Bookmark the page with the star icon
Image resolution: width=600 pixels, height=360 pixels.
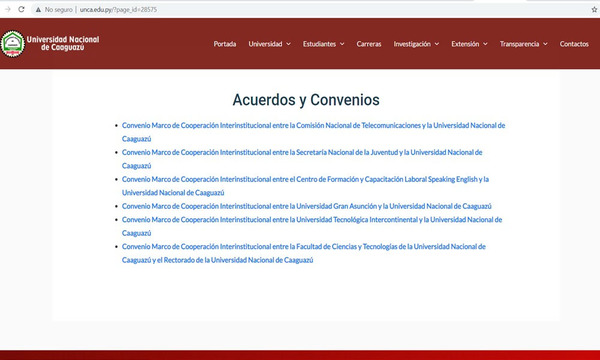(x=594, y=10)
